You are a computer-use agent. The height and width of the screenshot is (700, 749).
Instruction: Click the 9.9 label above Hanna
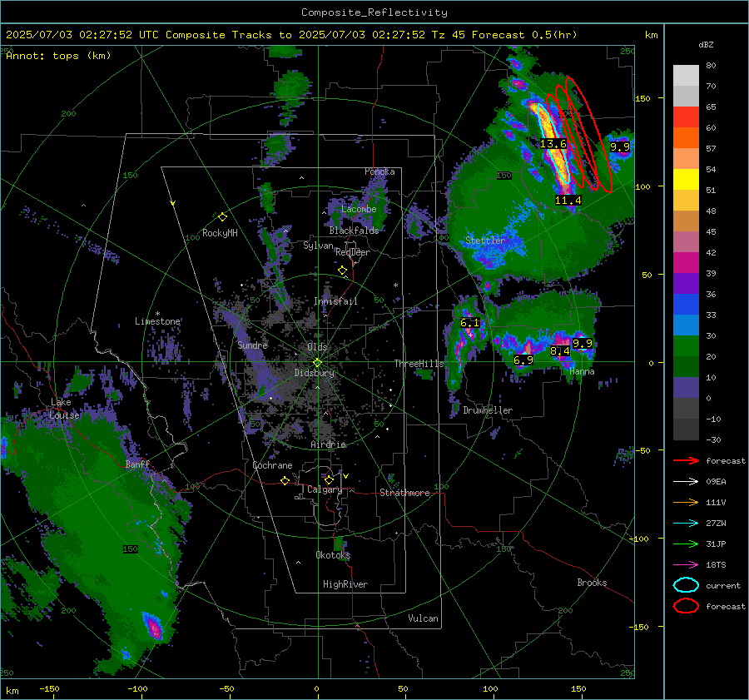pos(583,343)
